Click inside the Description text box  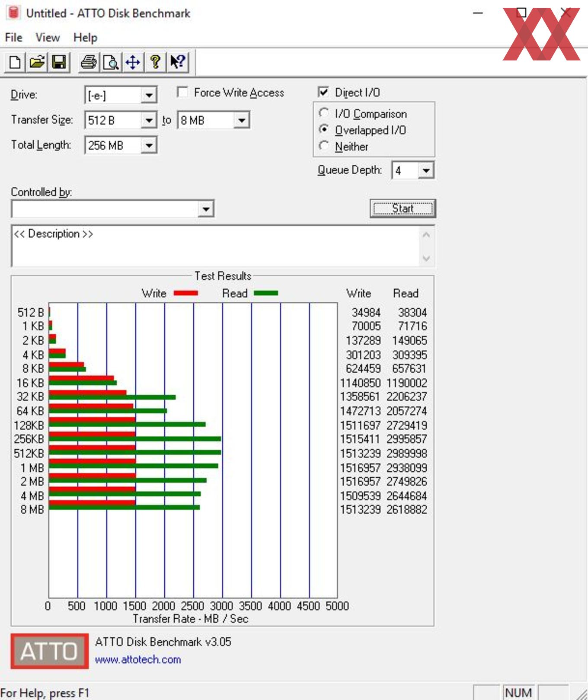coord(215,246)
